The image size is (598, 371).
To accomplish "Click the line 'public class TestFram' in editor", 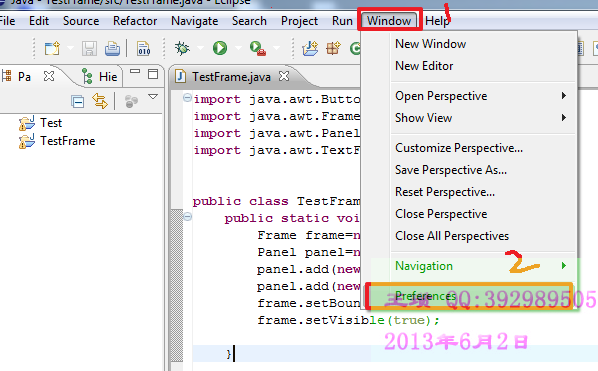I will (276, 201).
